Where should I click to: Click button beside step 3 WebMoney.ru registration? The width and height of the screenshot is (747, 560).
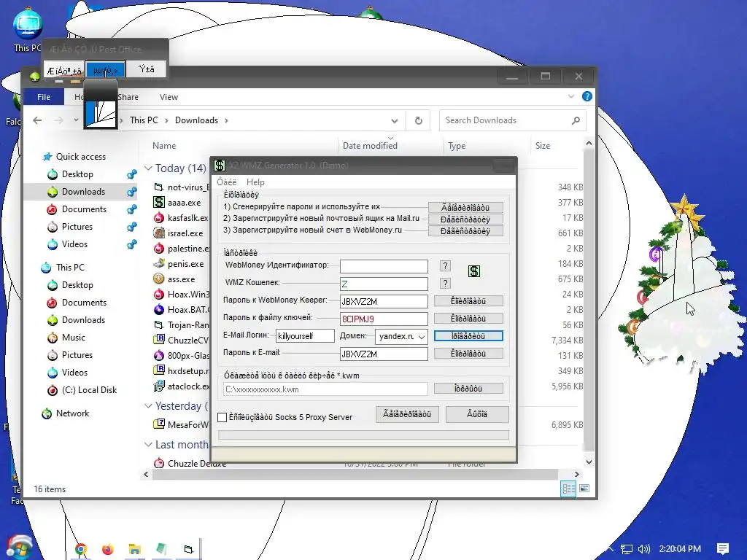click(x=465, y=231)
